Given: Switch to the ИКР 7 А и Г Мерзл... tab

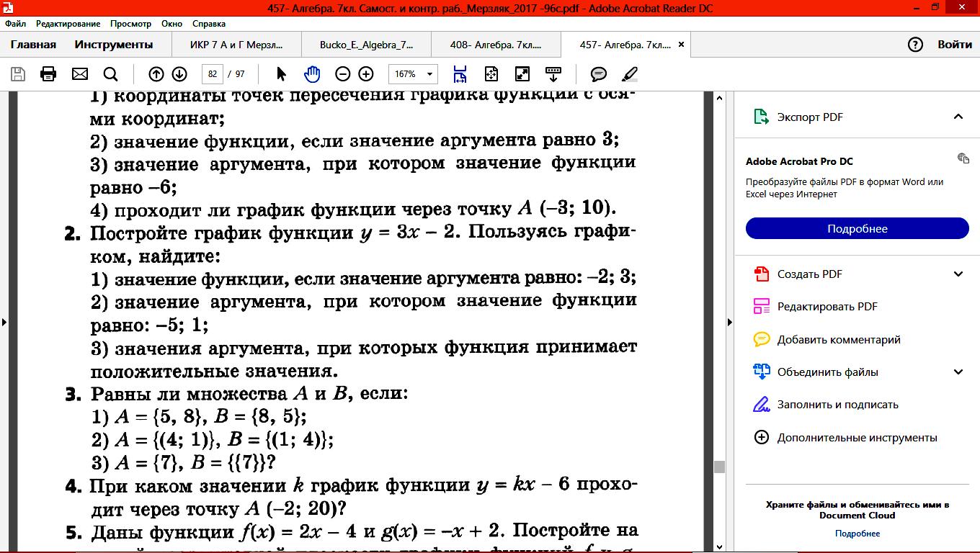Looking at the screenshot, I should (x=236, y=45).
